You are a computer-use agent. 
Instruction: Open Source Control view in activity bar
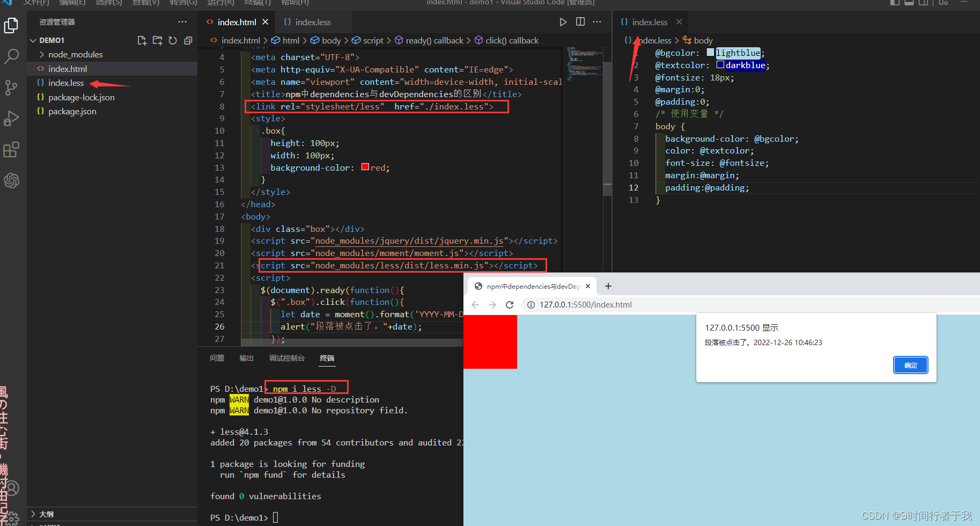11,87
